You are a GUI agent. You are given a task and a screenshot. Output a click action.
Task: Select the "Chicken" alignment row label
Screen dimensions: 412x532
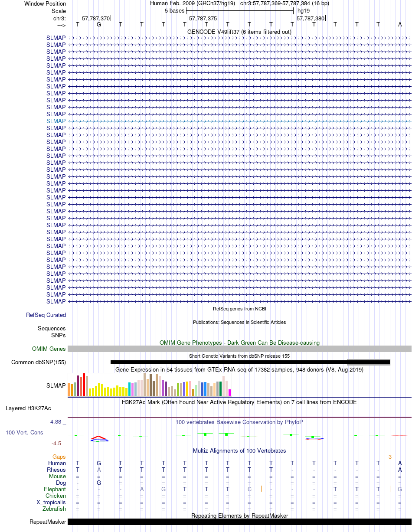[56, 496]
